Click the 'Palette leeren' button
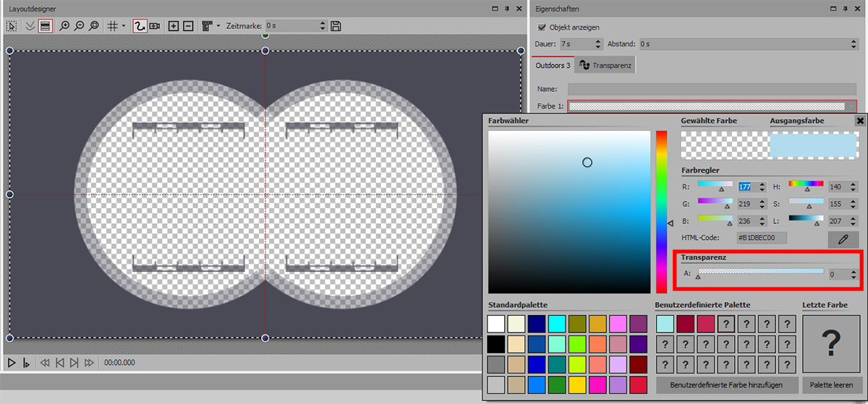Screen dimensions: 868x404 pos(831,385)
